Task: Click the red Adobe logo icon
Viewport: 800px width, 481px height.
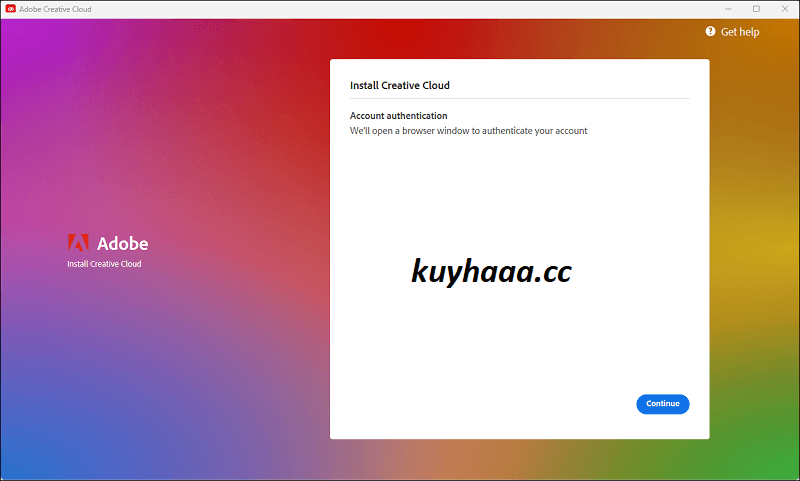Action: 78,243
